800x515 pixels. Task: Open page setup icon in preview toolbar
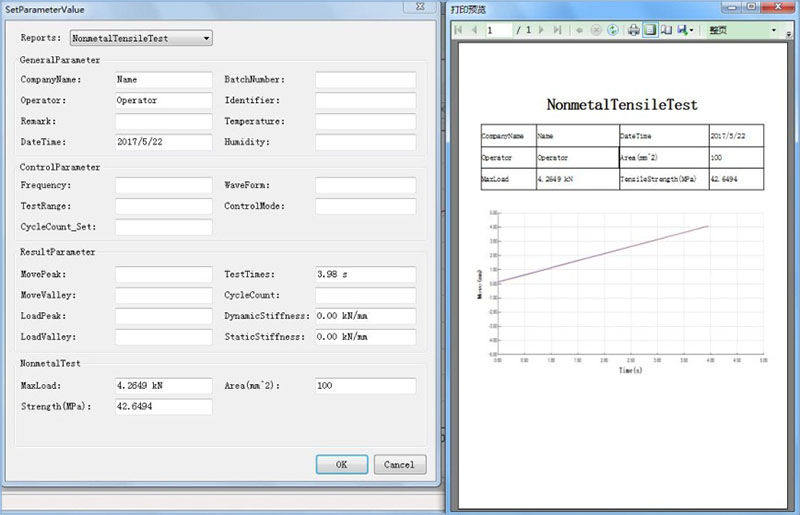(666, 30)
